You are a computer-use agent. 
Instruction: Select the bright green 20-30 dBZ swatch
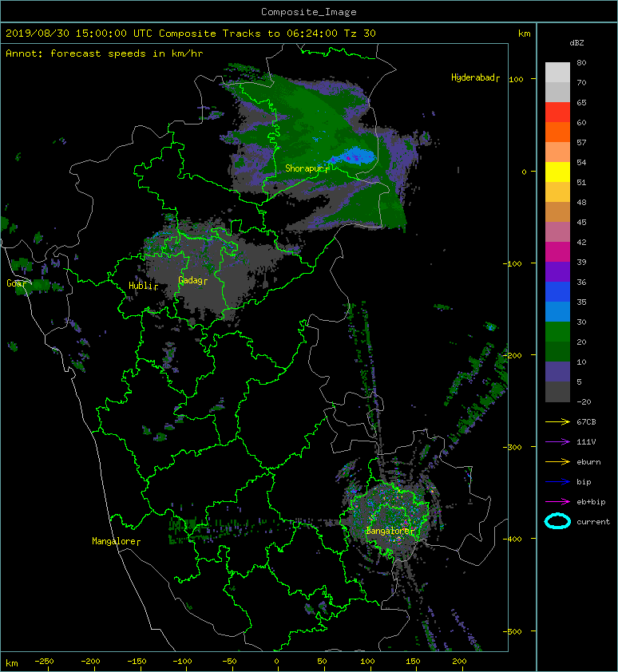coord(557,332)
